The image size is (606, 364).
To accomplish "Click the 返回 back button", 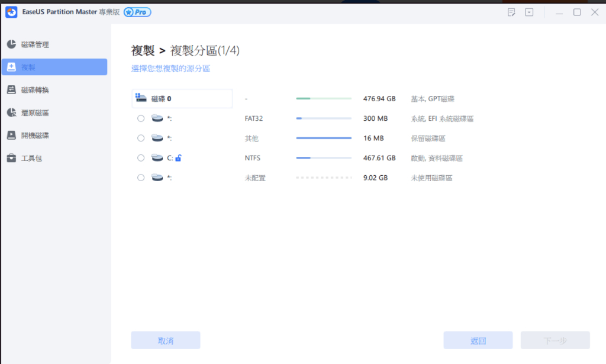I will click(478, 340).
